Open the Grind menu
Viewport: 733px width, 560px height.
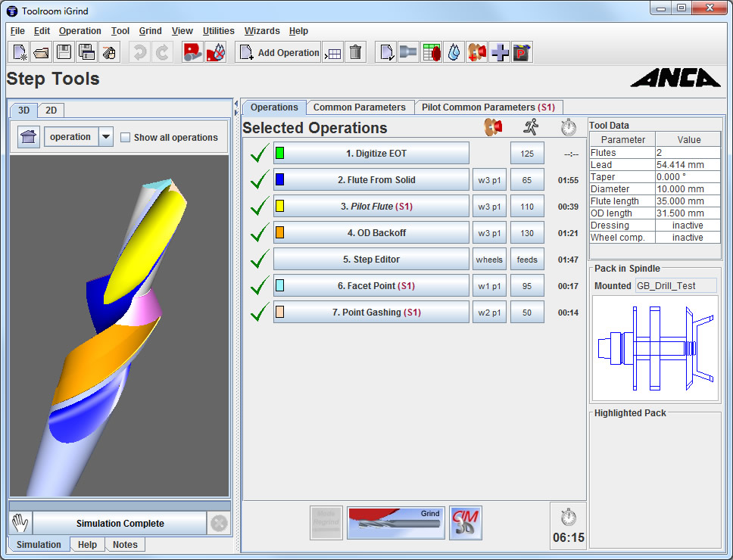[150, 31]
